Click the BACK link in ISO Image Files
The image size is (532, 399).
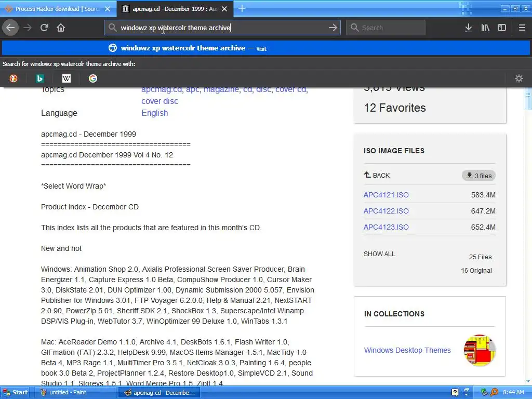[377, 176]
